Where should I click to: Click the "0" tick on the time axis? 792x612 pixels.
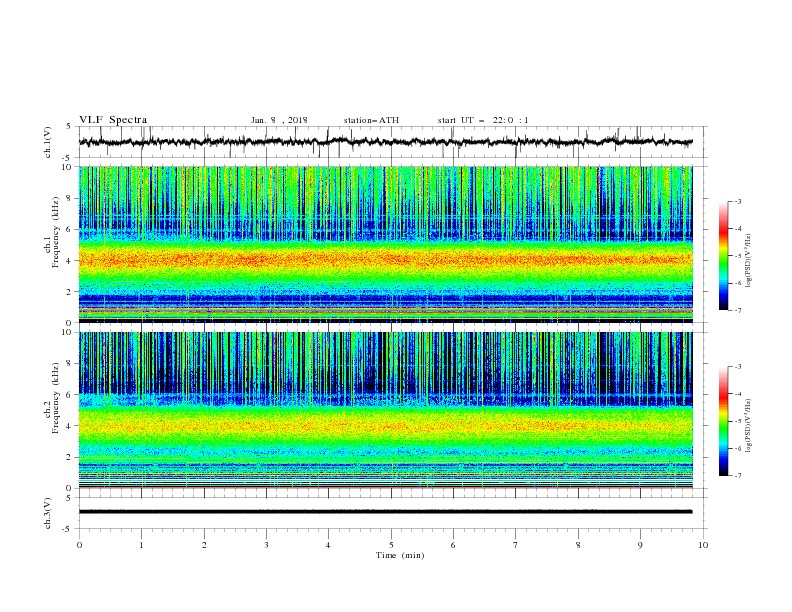tap(79, 545)
